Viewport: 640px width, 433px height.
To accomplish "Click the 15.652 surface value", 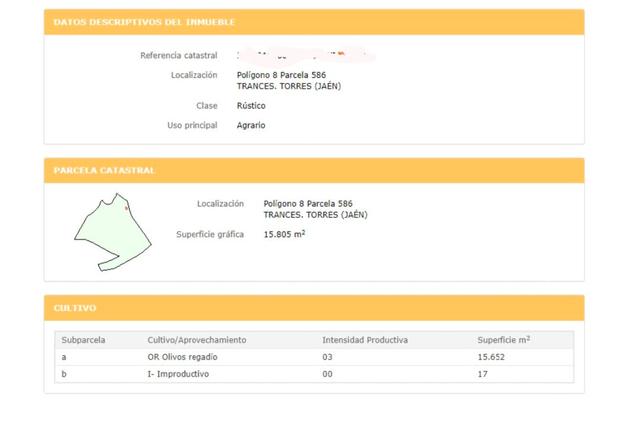I will tap(493, 357).
